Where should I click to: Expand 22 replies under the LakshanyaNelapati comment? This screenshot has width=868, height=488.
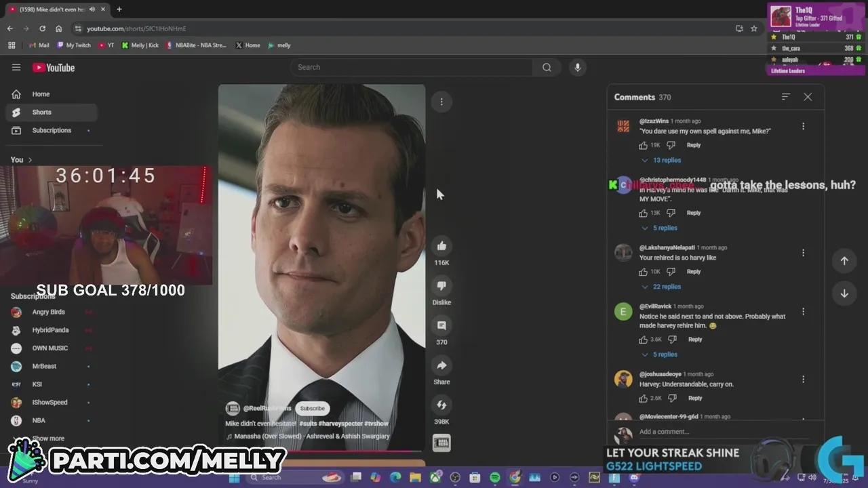662,287
